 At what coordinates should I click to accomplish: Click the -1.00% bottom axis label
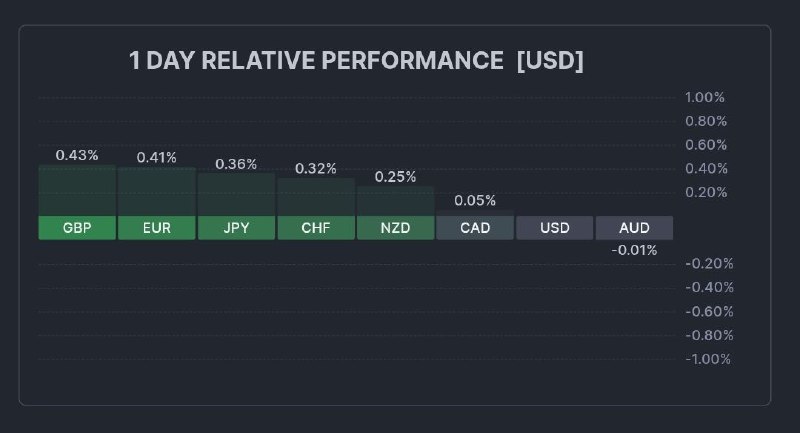pyautogui.click(x=708, y=359)
